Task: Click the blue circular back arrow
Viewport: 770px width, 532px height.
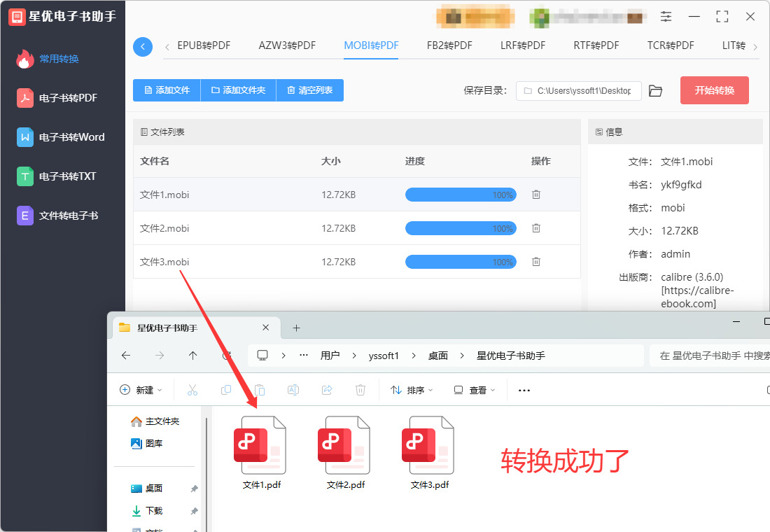Action: [x=143, y=47]
